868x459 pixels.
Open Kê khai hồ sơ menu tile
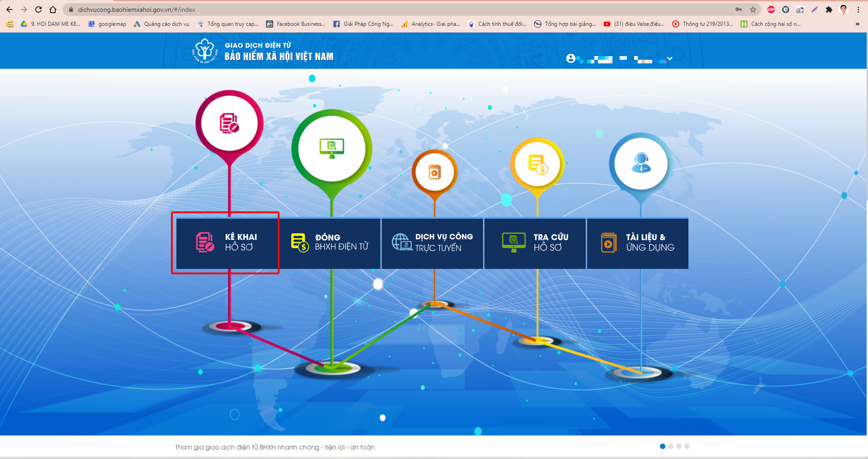pyautogui.click(x=227, y=243)
